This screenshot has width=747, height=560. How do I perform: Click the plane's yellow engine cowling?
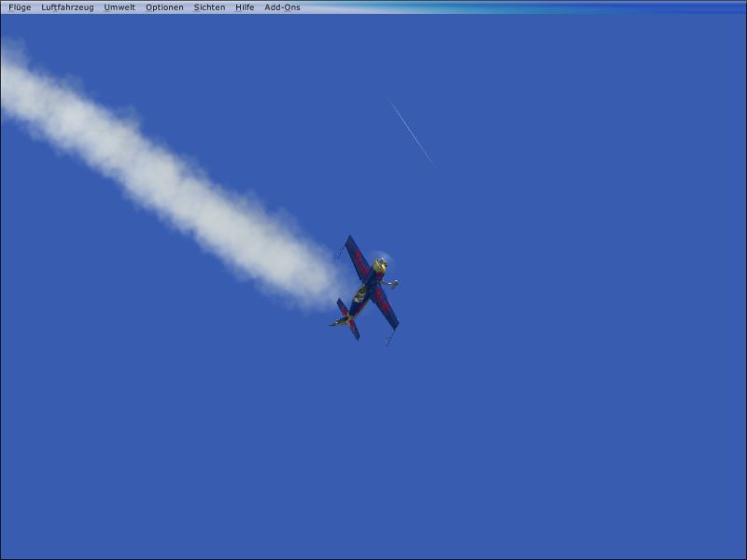click(x=379, y=267)
